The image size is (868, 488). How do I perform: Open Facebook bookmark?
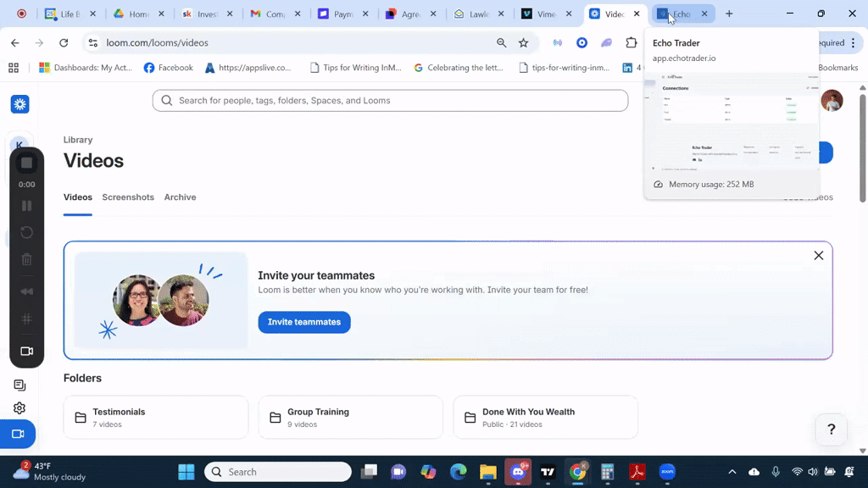point(169,68)
